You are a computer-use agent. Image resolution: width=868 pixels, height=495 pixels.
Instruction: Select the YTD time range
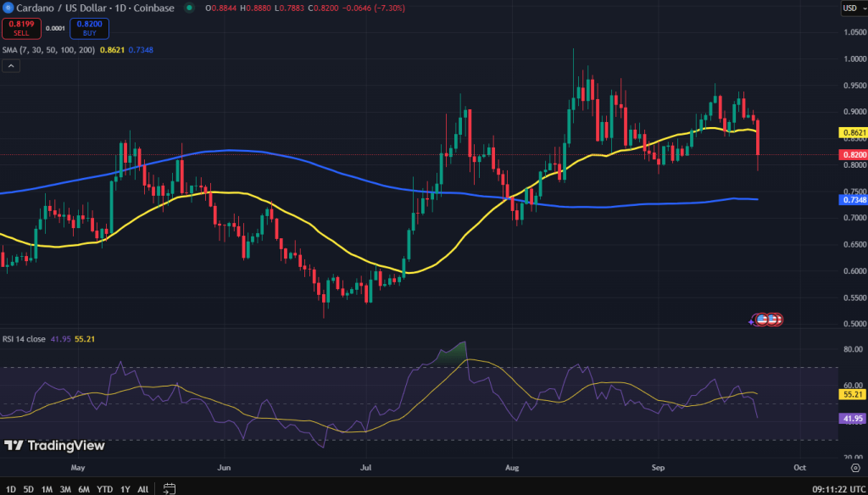pyautogui.click(x=104, y=489)
